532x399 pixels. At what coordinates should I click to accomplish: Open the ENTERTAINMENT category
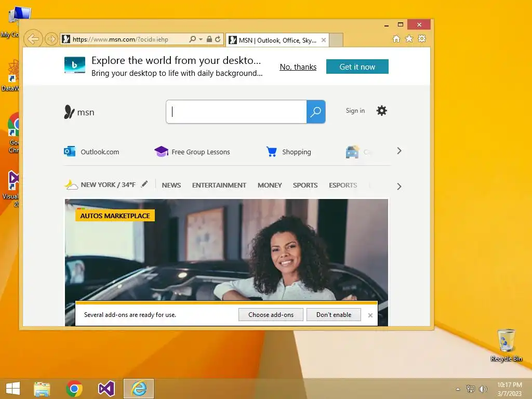(x=219, y=185)
